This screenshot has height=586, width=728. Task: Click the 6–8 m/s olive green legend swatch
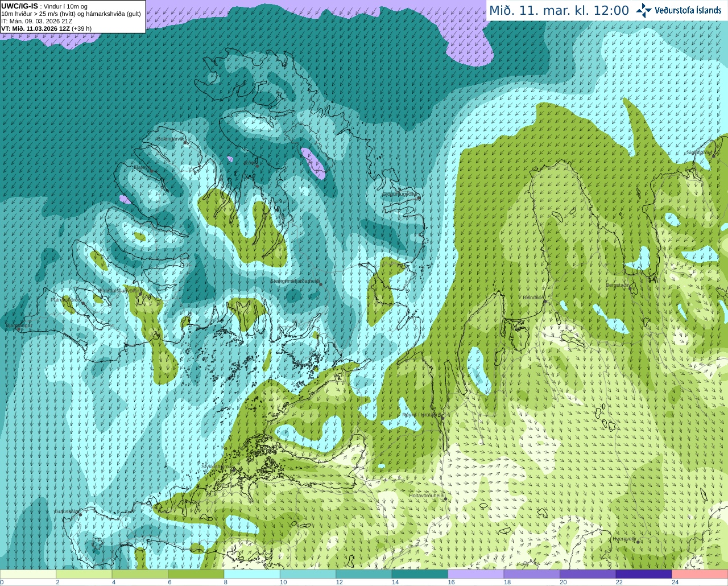[x=196, y=574]
